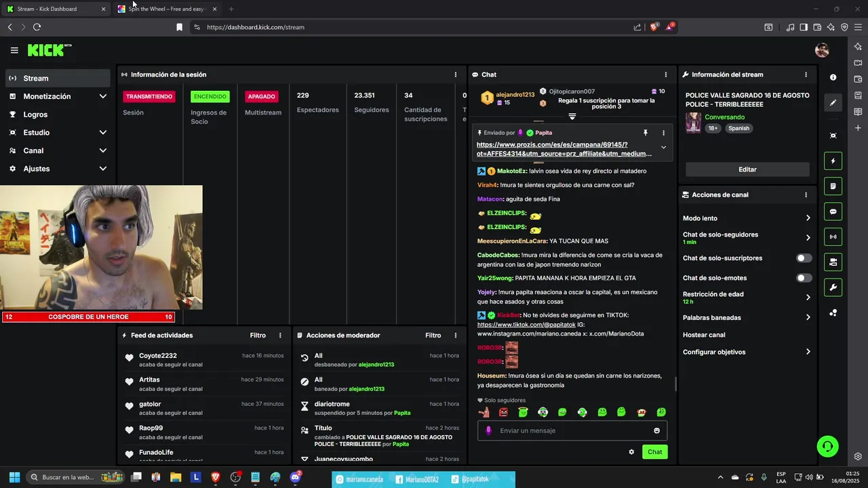Click the KICK logo
This screenshot has height=488, width=868.
point(50,50)
